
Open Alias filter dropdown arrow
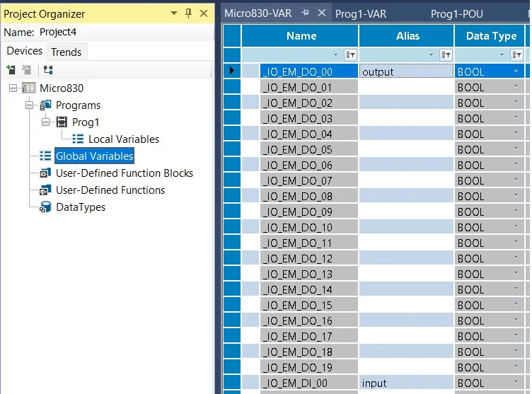point(431,55)
